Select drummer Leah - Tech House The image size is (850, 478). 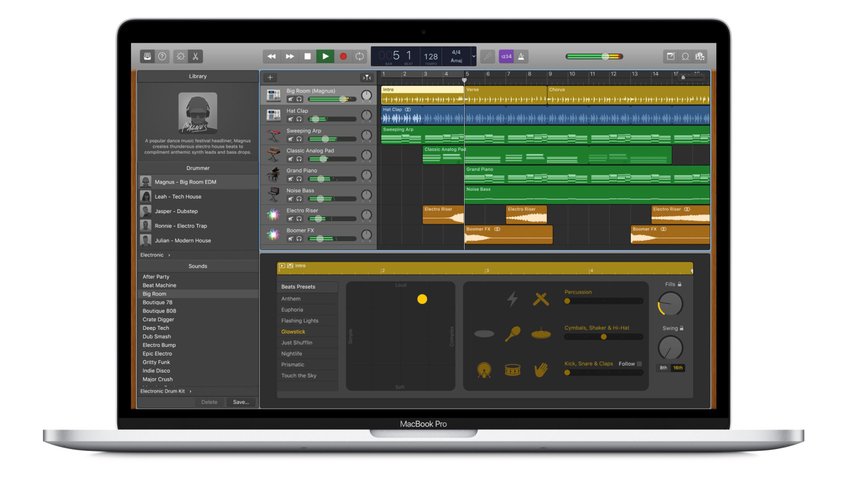pos(198,197)
